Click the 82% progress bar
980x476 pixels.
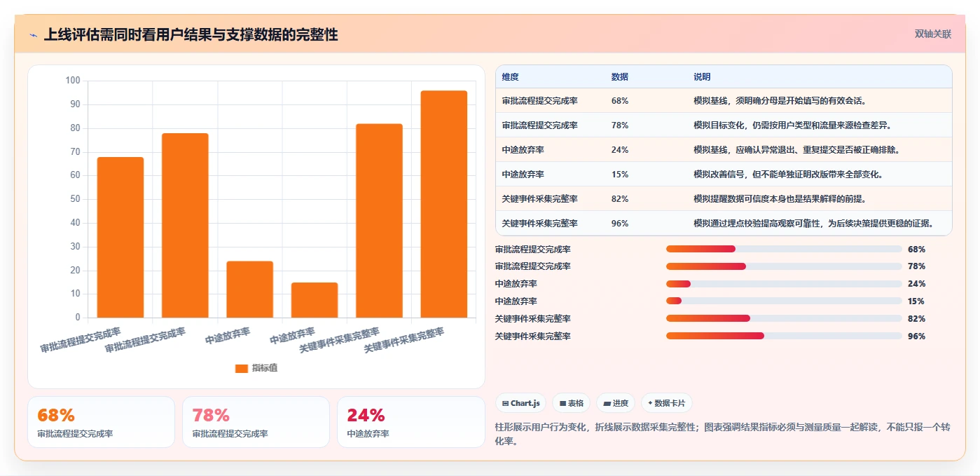click(x=784, y=319)
